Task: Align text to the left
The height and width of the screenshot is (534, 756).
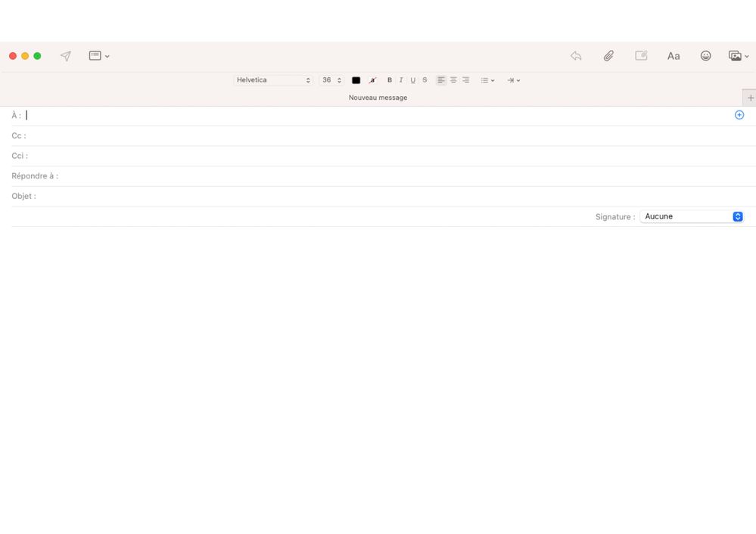Action: [x=440, y=80]
